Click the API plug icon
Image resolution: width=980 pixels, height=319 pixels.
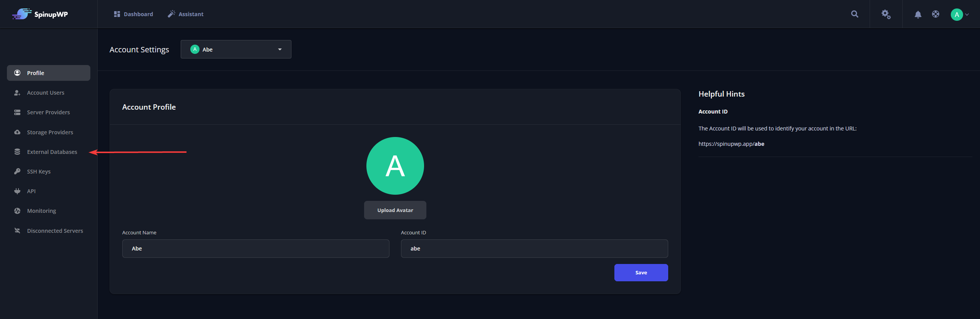(x=17, y=191)
